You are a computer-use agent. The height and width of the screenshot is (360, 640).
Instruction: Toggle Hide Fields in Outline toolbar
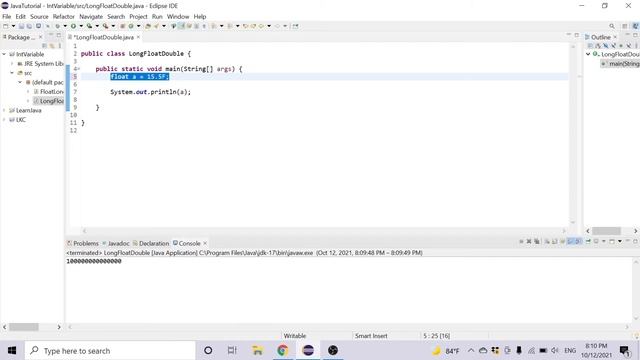coord(606,46)
